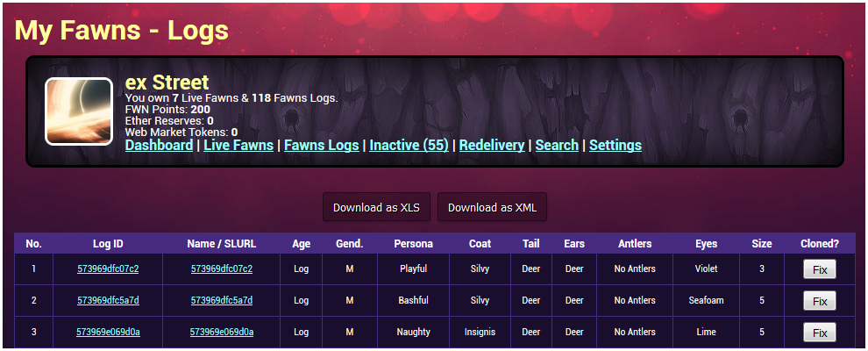Screen dimensions: 868x351
Task: Open Name/SLURL link 573969dfc07c2
Action: pos(222,269)
